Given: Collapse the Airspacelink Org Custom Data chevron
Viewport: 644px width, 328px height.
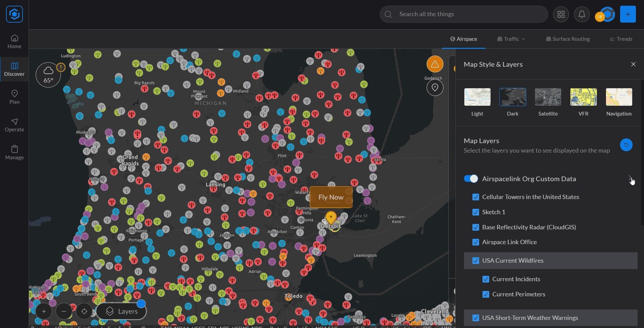Looking at the screenshot, I should [x=630, y=178].
